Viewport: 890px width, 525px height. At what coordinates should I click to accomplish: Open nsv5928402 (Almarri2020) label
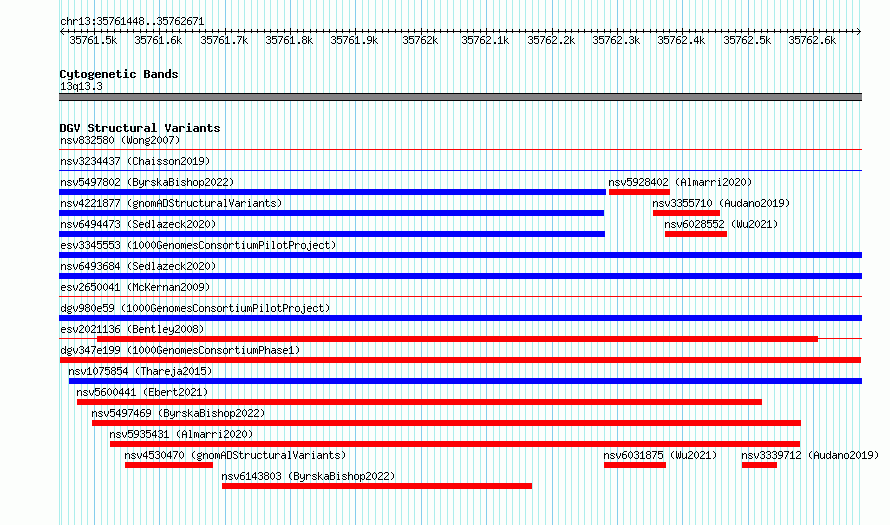pyautogui.click(x=680, y=182)
